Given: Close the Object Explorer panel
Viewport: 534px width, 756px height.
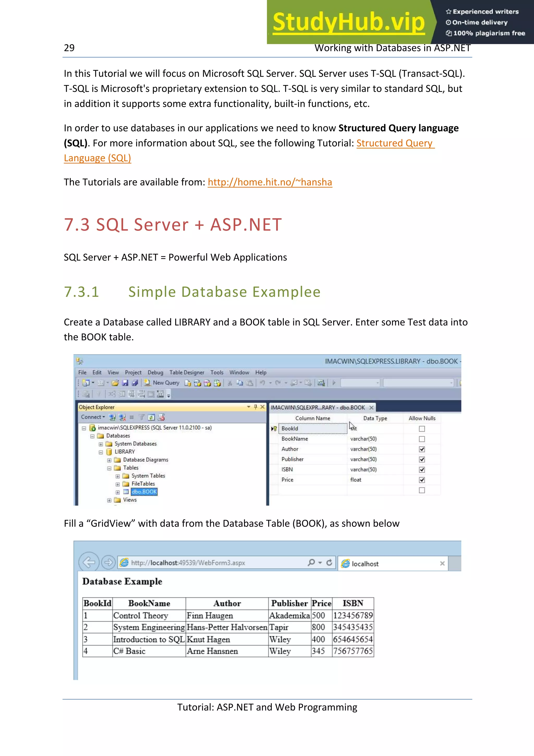Looking at the screenshot, I should click(262, 407).
